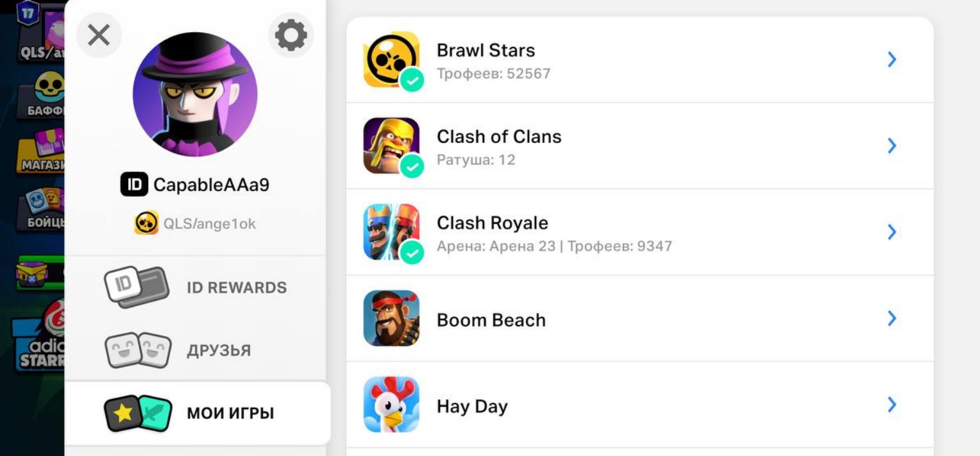
Task: Tap the Boom Beach game icon
Action: [x=391, y=318]
